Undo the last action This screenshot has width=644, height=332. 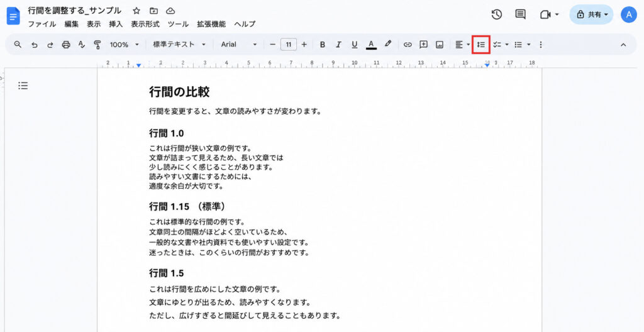(x=35, y=45)
